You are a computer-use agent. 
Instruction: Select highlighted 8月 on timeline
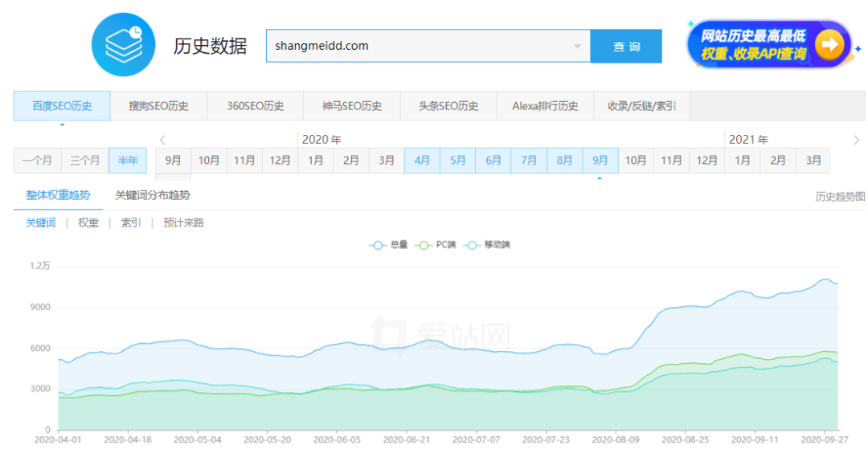[x=565, y=161]
